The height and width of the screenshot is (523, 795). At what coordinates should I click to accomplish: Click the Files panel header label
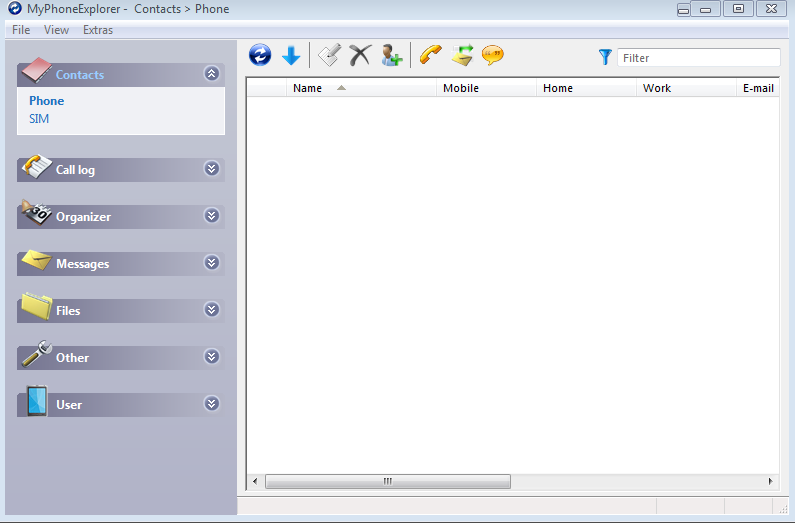68,311
